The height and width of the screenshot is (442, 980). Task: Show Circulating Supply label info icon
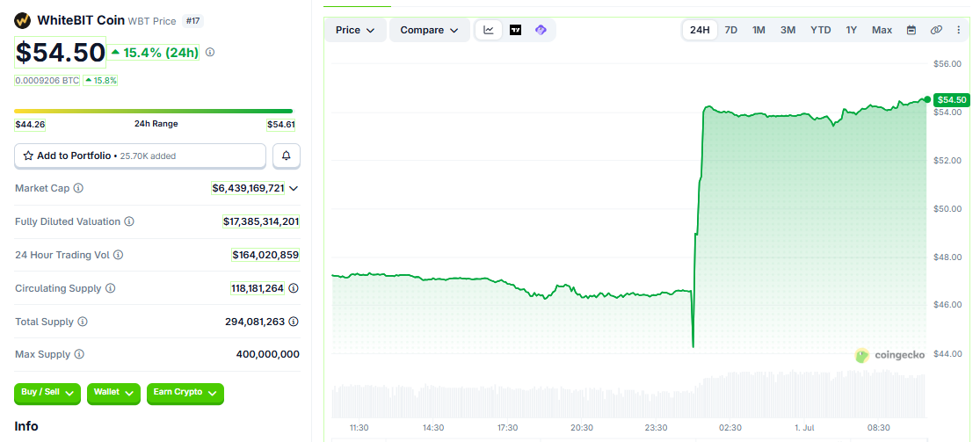click(110, 288)
